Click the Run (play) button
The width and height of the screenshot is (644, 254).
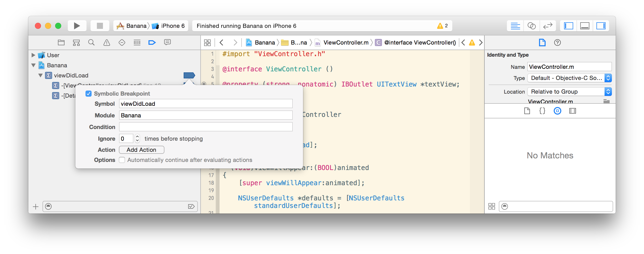[x=77, y=26]
